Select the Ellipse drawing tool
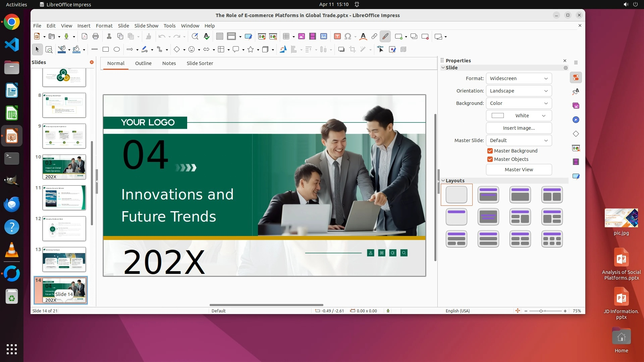 [x=117, y=50]
